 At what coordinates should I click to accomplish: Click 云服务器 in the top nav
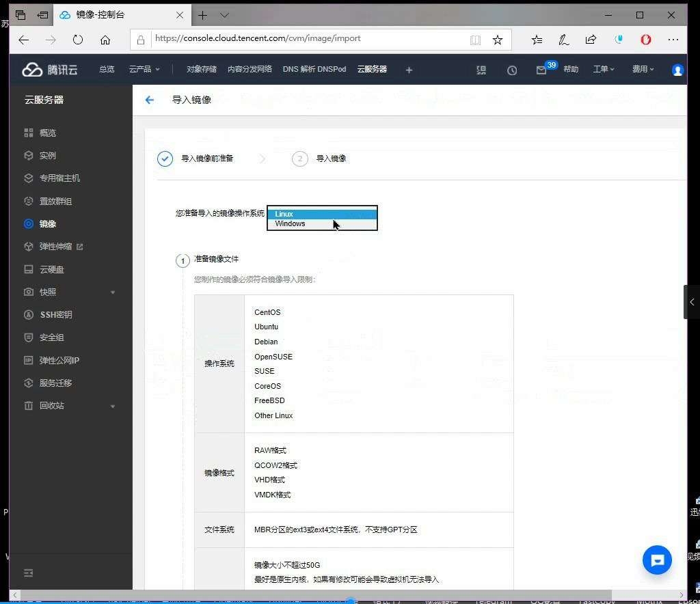coord(372,69)
